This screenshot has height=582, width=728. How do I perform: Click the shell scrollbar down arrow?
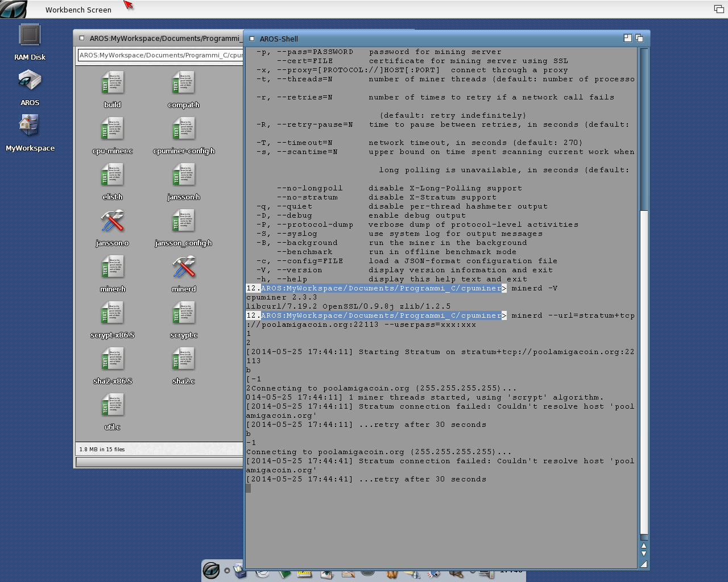pos(644,554)
